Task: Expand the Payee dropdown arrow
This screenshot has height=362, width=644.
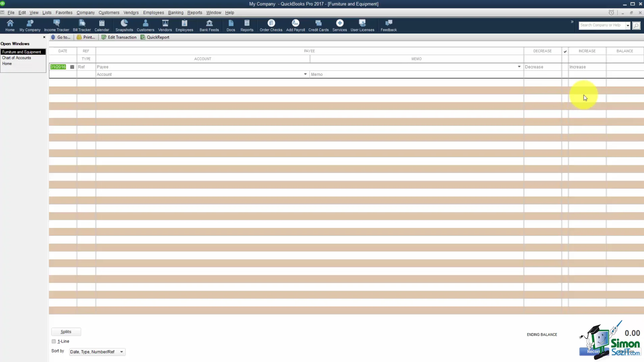Action: coord(519,67)
